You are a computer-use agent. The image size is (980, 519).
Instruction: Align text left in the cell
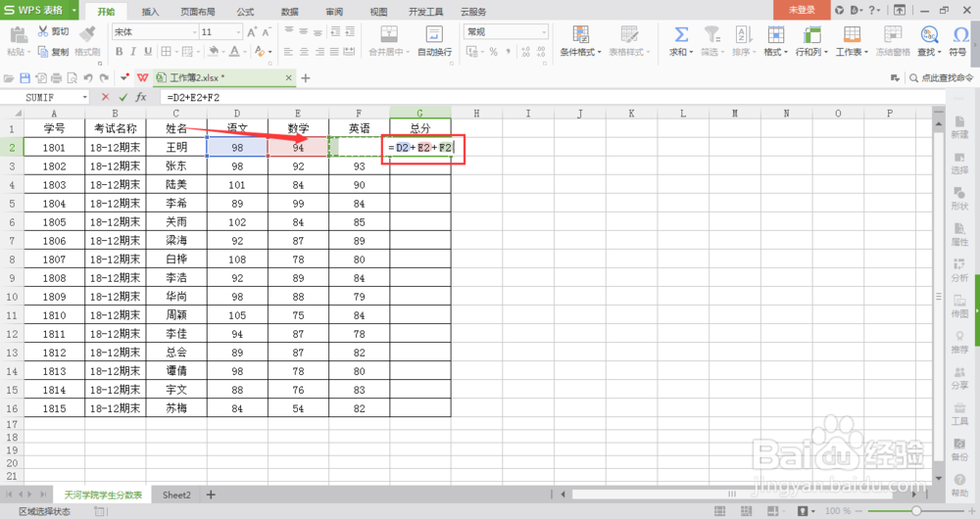[288, 52]
